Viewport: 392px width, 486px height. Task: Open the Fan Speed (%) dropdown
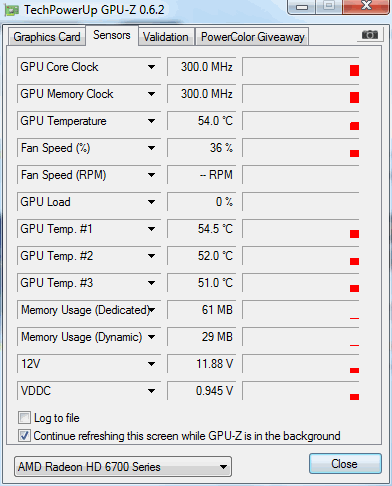pos(151,148)
